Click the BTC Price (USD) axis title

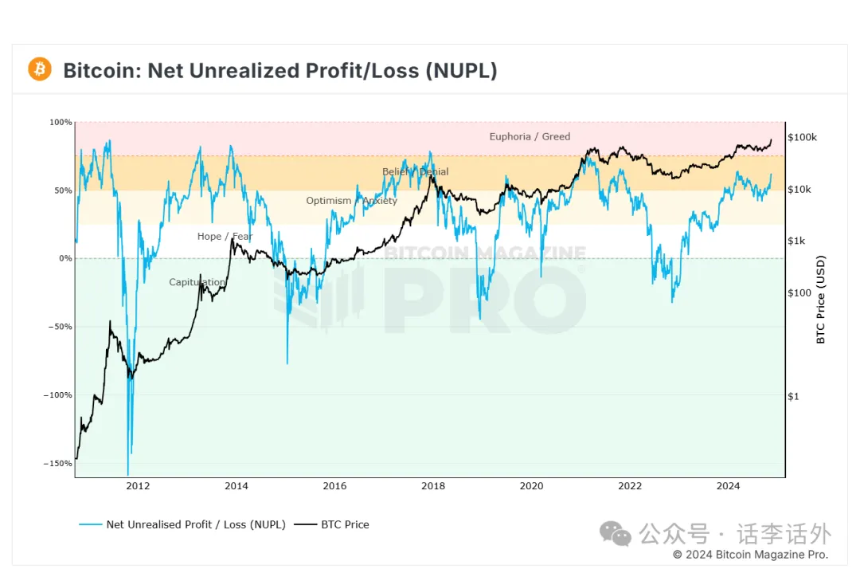click(821, 300)
